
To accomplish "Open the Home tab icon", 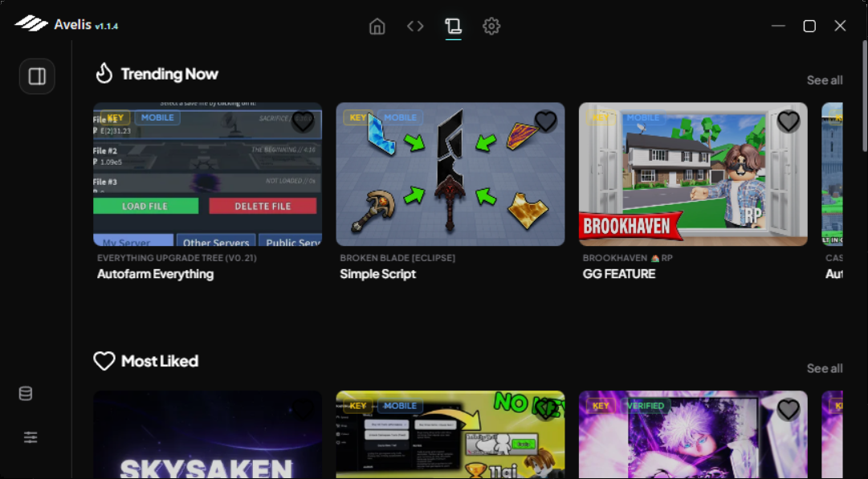I will click(377, 26).
